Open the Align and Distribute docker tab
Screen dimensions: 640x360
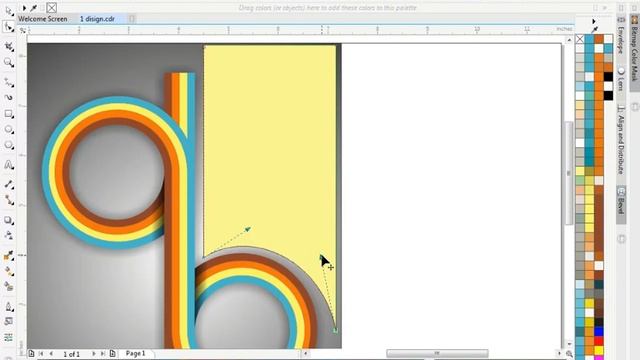[x=621, y=140]
